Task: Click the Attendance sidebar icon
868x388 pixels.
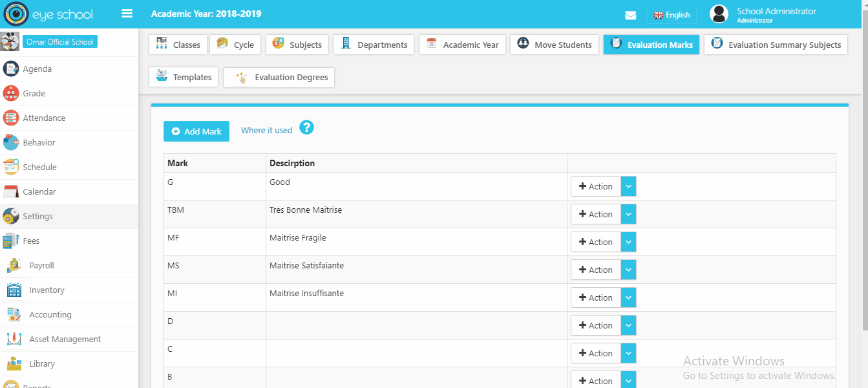Action: tap(11, 118)
